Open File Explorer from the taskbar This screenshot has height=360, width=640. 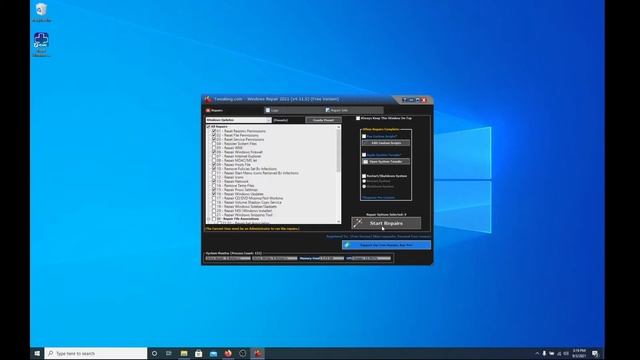pos(184,353)
